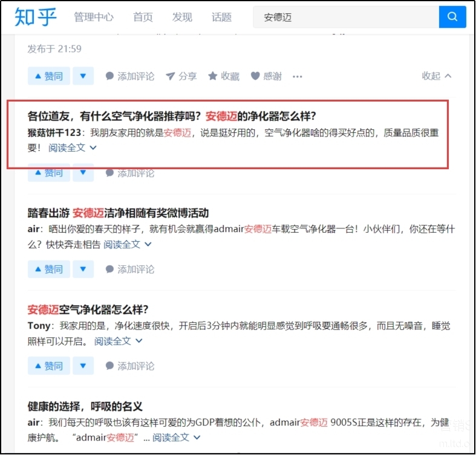Screen dimensions: 476x455
Task: Add comment under the Tony answer
Action: coord(129,366)
